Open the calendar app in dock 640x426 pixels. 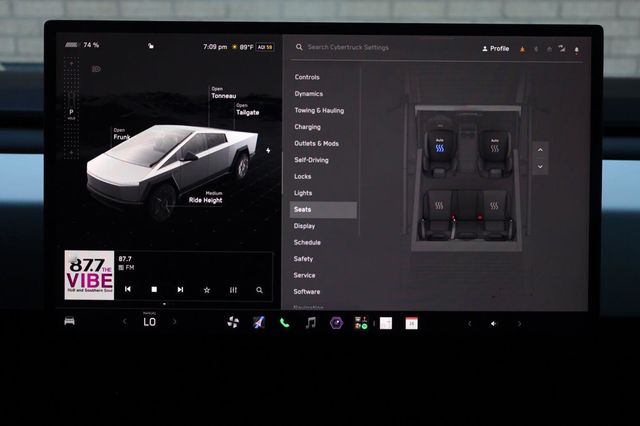411,324
